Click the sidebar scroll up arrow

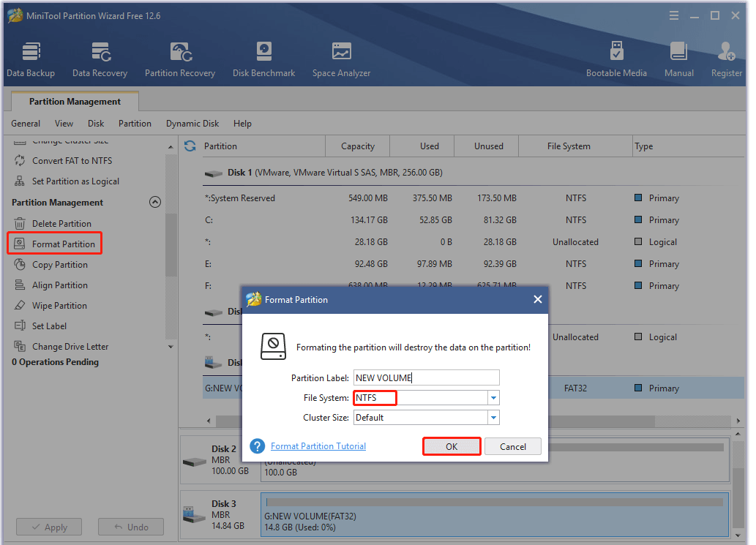point(171,146)
